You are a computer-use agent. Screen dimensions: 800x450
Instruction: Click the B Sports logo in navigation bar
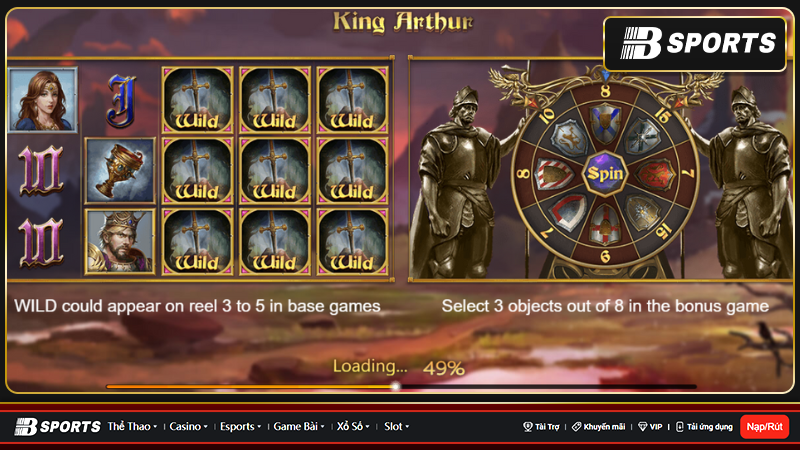[57, 427]
